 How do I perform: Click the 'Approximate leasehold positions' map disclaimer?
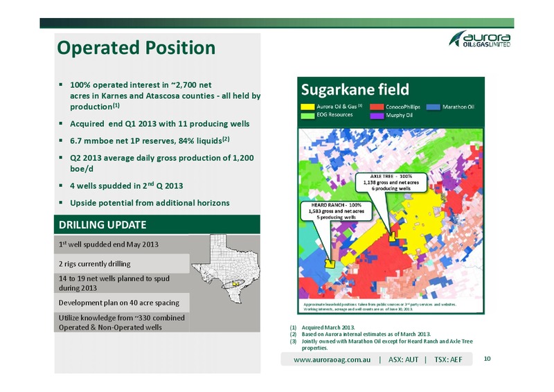point(379,306)
